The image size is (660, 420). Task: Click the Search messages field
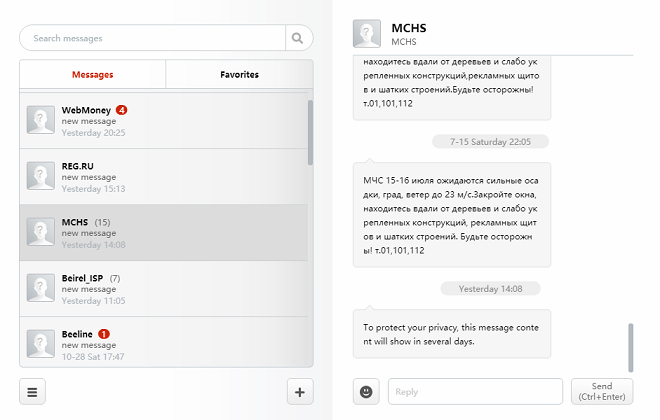coord(153,38)
